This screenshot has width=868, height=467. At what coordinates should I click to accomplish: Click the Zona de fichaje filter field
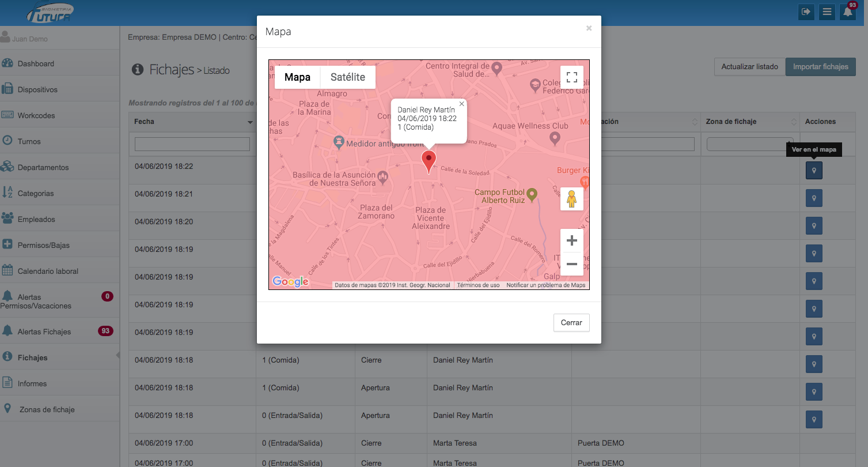pyautogui.click(x=750, y=144)
